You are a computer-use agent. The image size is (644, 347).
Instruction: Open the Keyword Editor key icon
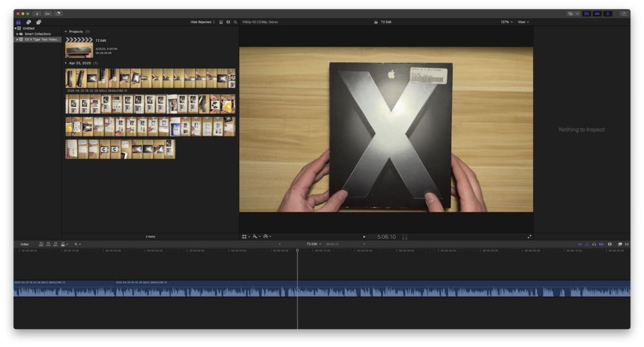click(48, 14)
